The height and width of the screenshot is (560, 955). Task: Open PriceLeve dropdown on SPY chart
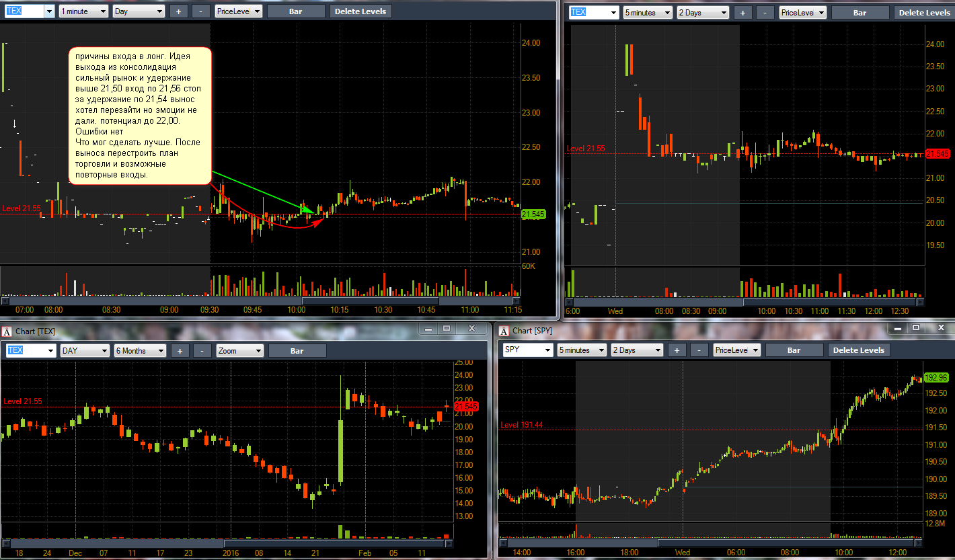[x=737, y=350]
